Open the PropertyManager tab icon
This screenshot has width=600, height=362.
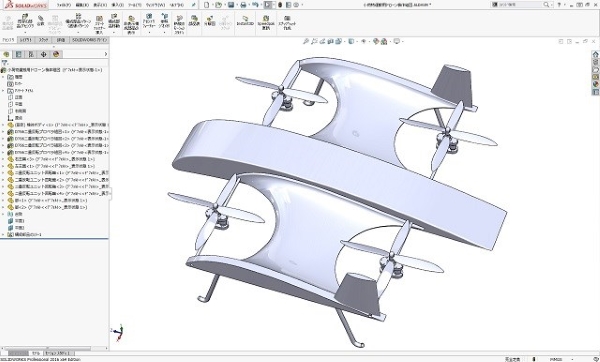coord(18,54)
